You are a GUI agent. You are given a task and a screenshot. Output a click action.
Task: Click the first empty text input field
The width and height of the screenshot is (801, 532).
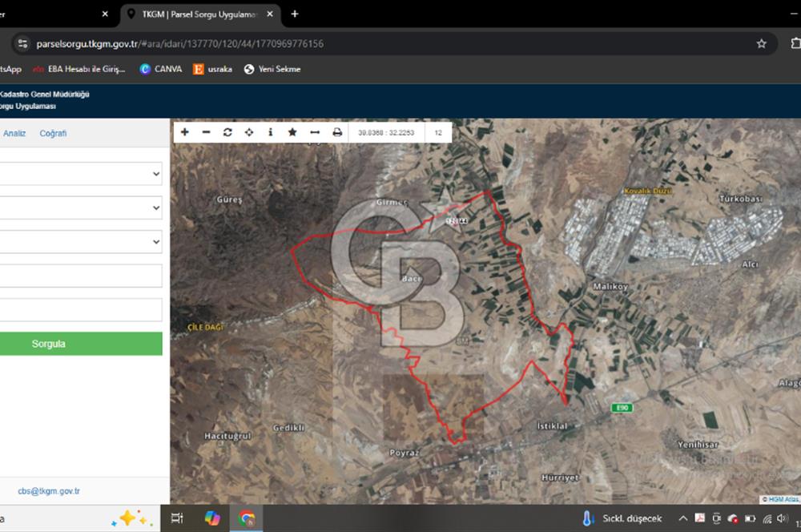tap(81, 276)
